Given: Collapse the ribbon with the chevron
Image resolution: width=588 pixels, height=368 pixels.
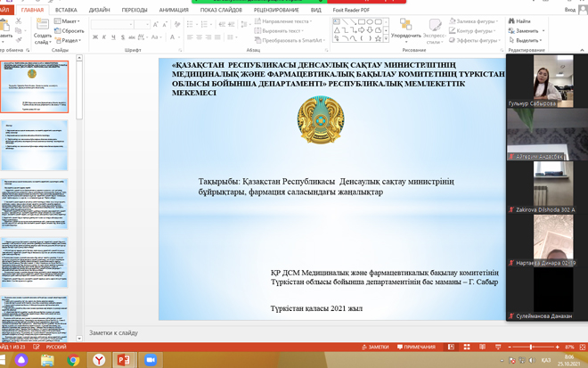Looking at the screenshot, I should click(582, 50).
